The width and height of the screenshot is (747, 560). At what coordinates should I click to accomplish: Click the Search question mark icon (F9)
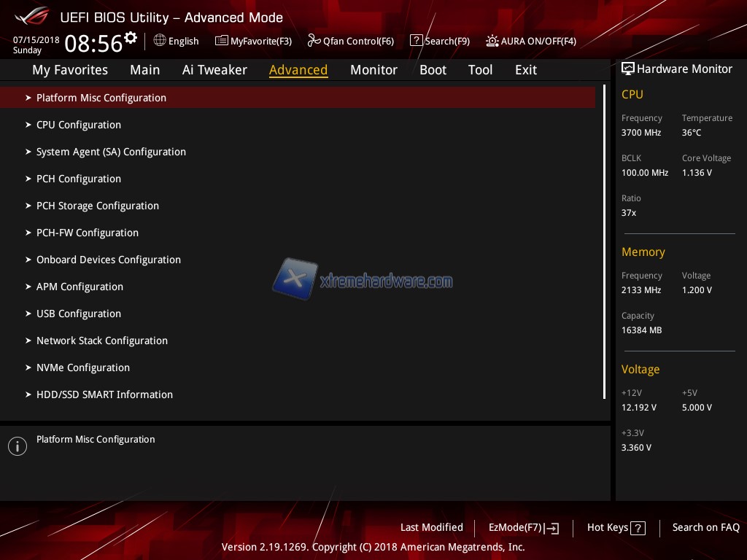click(416, 41)
